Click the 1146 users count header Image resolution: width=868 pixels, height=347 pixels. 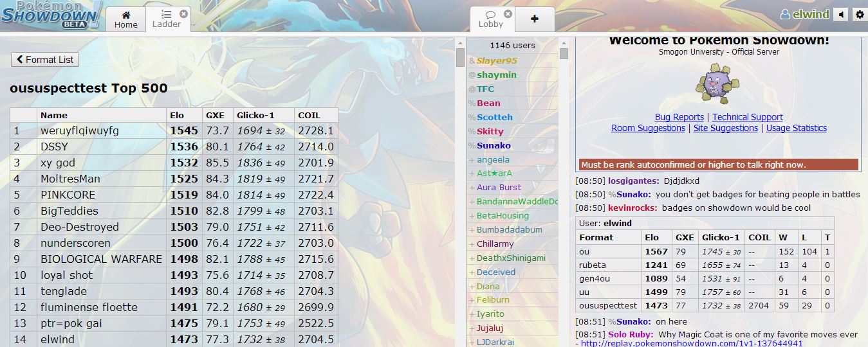[512, 46]
